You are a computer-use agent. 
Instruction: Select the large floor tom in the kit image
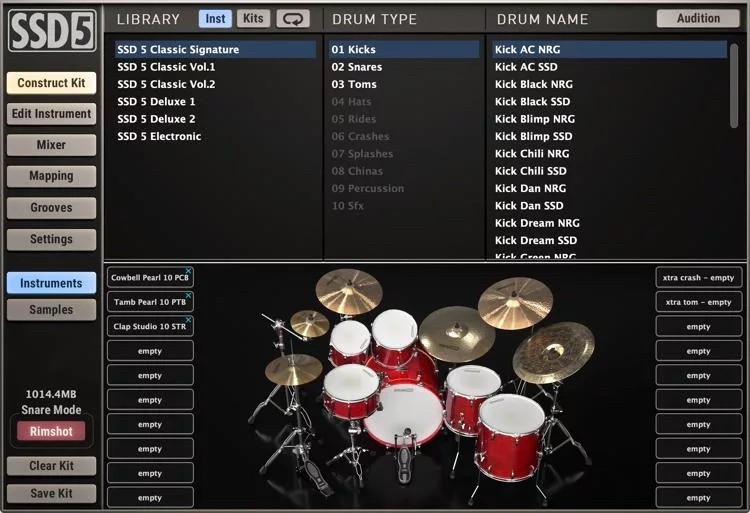510,437
